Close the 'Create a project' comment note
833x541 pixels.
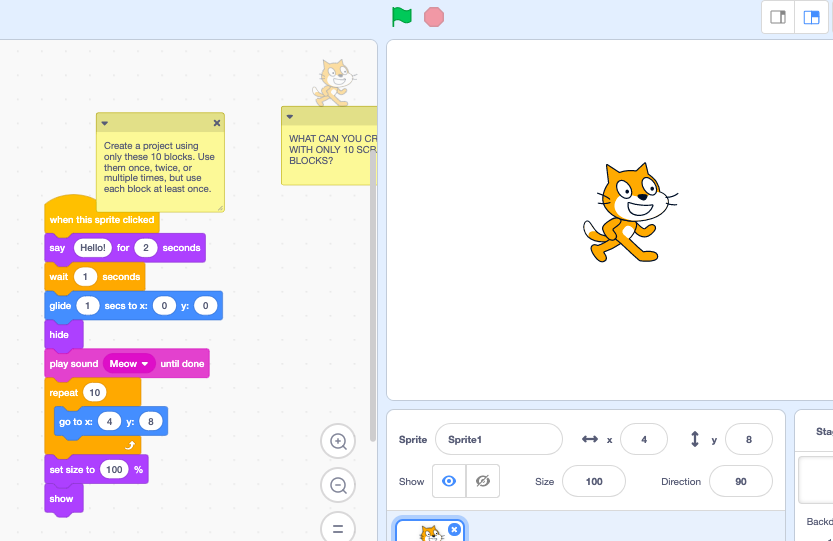[x=217, y=123]
